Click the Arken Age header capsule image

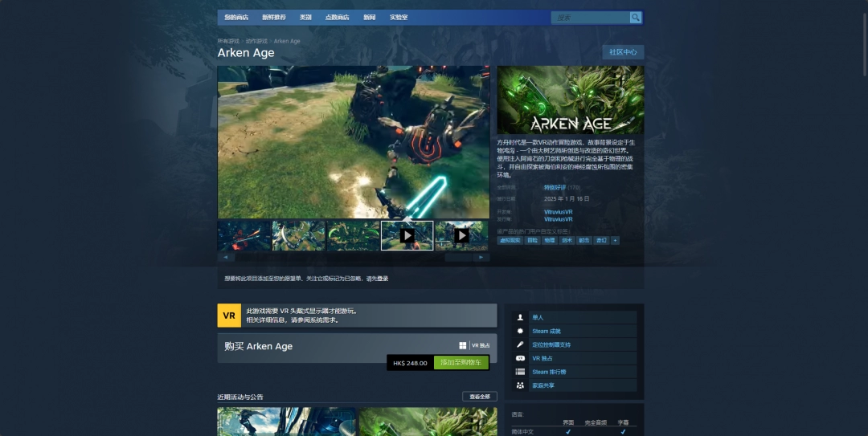[570, 100]
